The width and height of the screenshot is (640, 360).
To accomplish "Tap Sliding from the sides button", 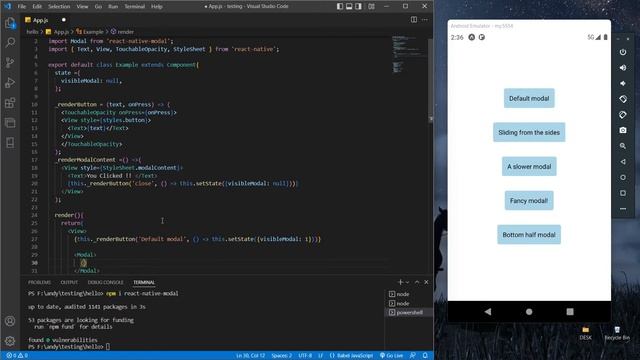I will click(x=529, y=132).
